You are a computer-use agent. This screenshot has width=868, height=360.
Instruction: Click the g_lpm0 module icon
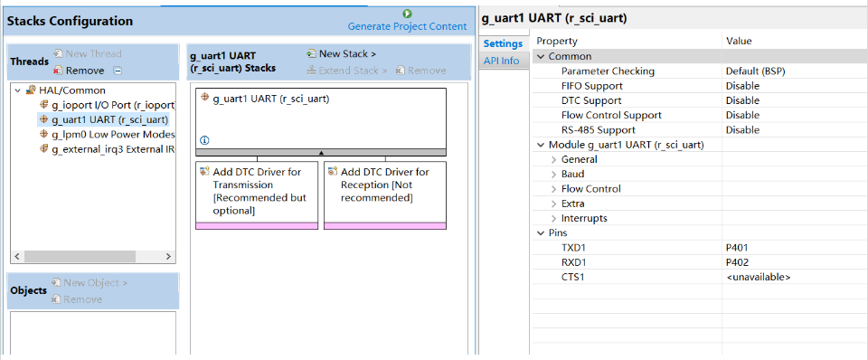click(x=44, y=134)
